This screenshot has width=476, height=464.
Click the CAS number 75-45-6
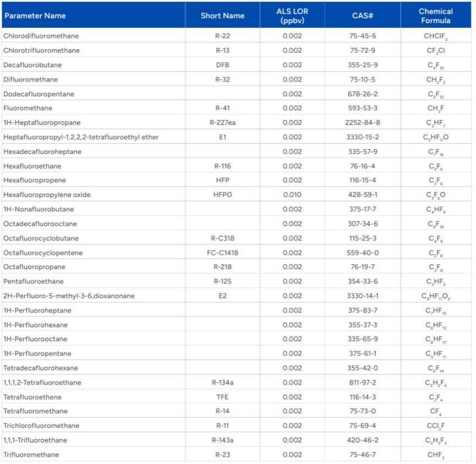362,35
